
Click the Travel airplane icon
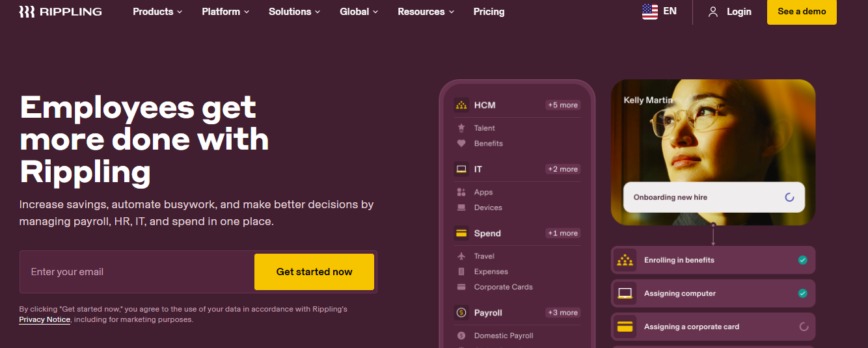(x=461, y=256)
